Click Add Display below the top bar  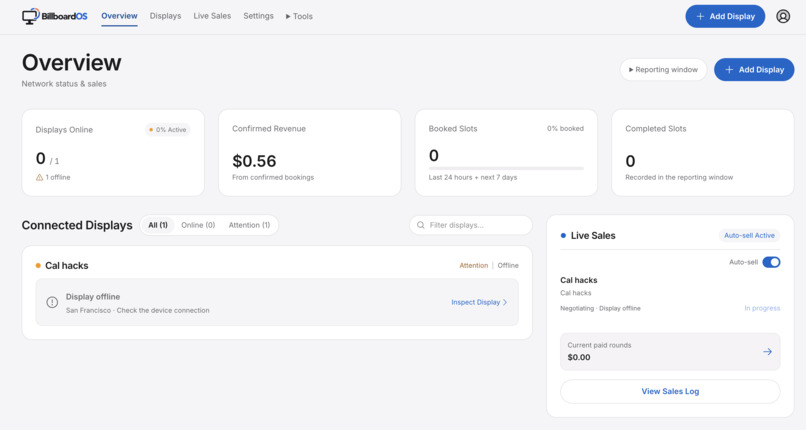(x=754, y=69)
